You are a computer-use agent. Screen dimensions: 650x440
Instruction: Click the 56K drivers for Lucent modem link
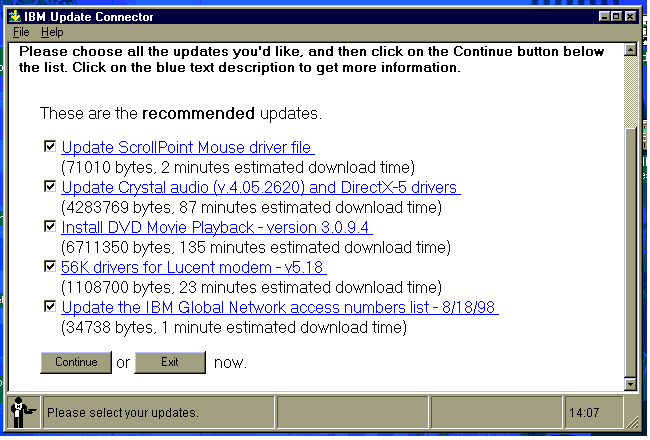point(193,268)
